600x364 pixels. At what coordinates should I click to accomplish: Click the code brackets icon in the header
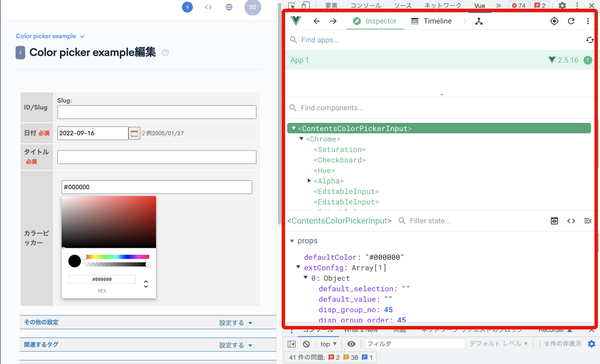pos(208,7)
